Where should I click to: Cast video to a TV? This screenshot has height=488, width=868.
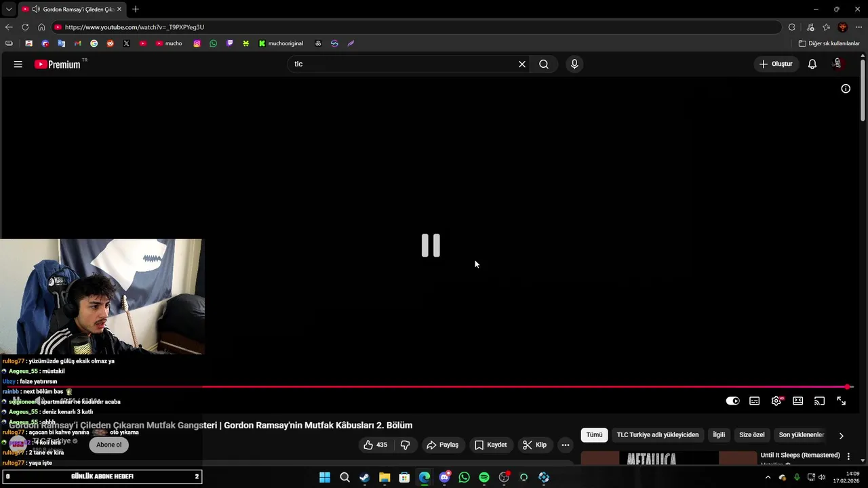point(819,401)
